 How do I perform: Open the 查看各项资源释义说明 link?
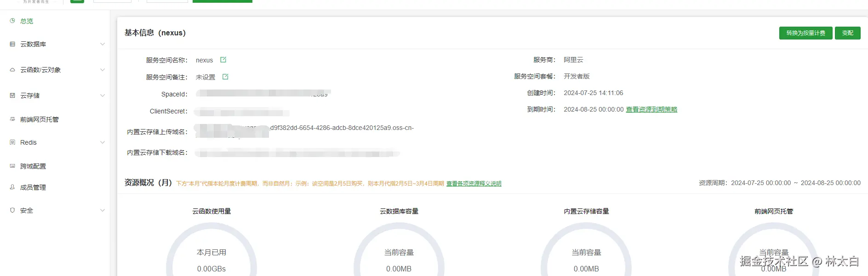pyautogui.click(x=474, y=184)
